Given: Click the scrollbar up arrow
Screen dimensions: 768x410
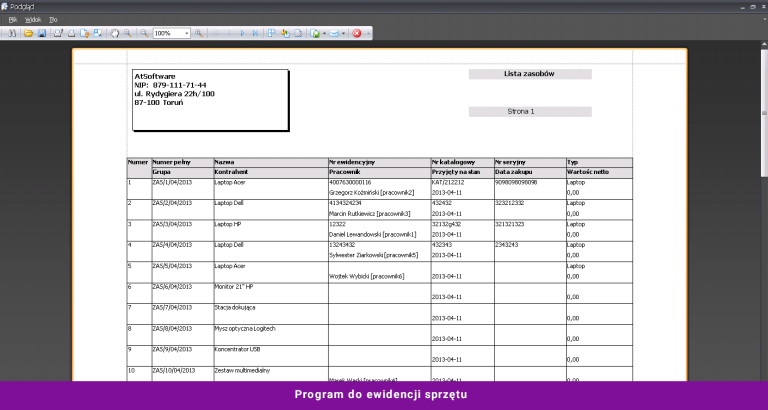Looking at the screenshot, I should coord(764,44).
